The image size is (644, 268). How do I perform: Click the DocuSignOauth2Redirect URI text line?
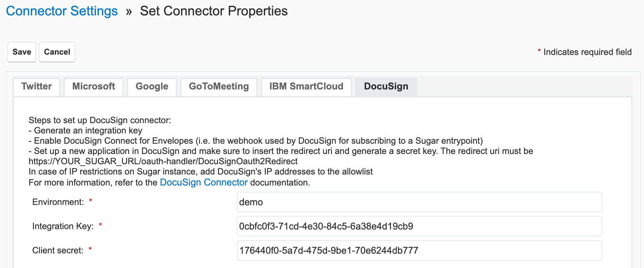(x=163, y=161)
